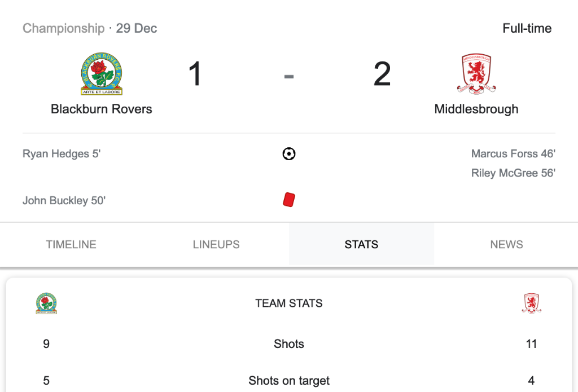Screen dimensions: 578x392
Task: Click Marcus Forss 46' goal entry
Action: coord(513,153)
